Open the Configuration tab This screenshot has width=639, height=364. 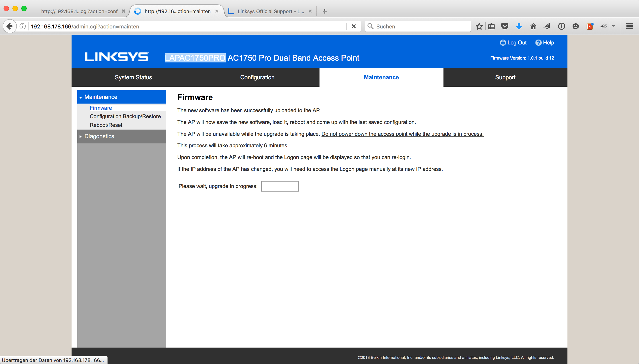coord(257,78)
